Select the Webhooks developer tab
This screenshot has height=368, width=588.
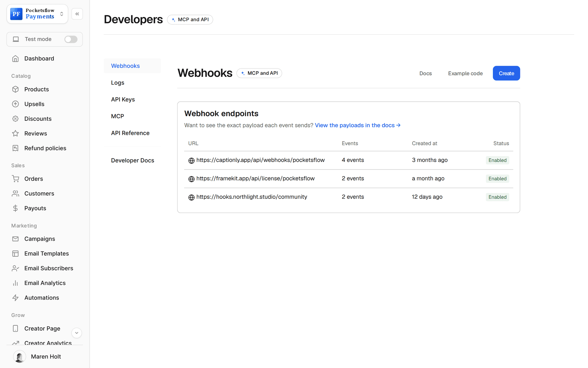[132, 66]
